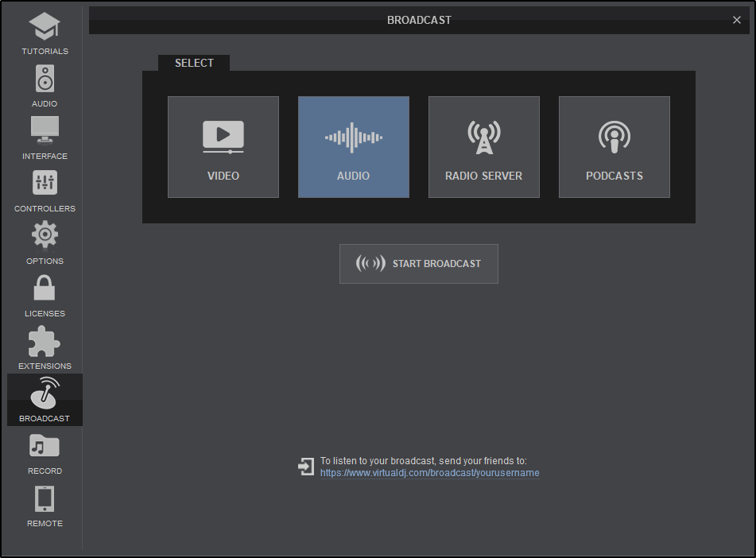Click the SELECT tab label
This screenshot has width=756, height=558.
pyautogui.click(x=194, y=63)
